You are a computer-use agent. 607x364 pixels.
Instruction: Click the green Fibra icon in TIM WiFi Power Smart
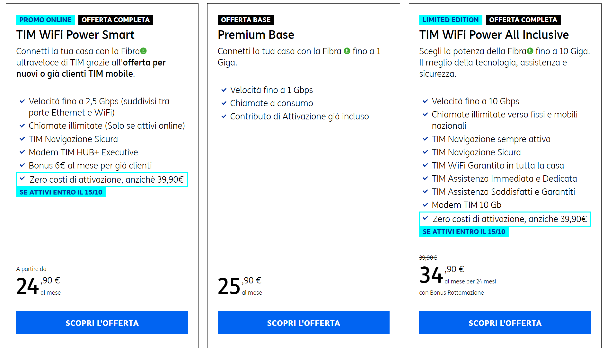[144, 51]
